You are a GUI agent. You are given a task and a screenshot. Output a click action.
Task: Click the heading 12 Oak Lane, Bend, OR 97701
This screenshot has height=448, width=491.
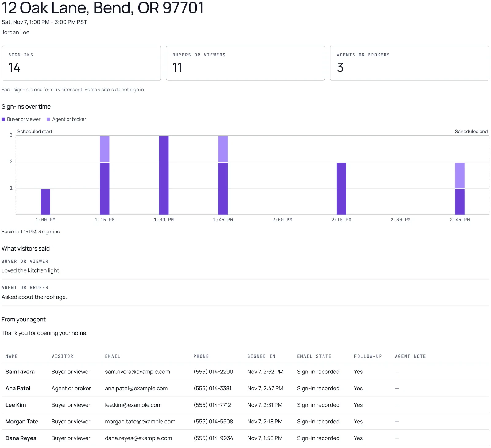pyautogui.click(x=102, y=8)
